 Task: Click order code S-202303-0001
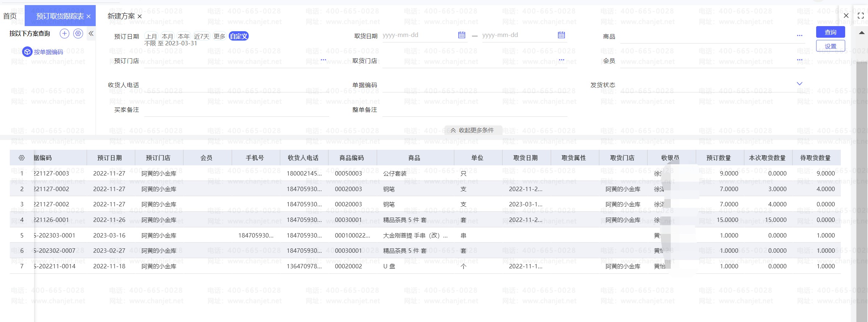pos(54,235)
